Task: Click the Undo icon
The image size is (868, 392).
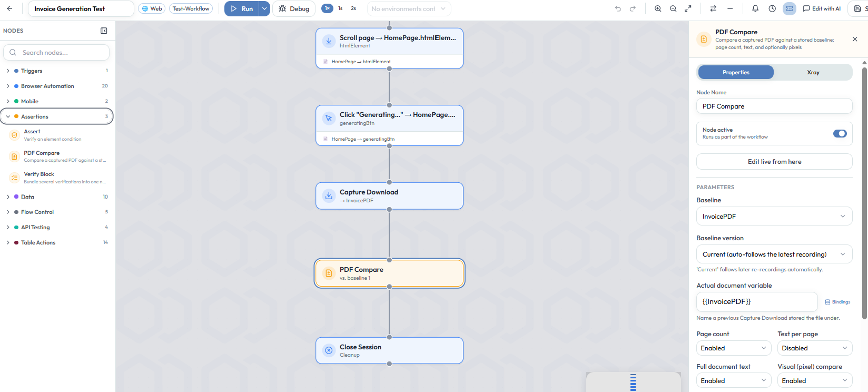Action: tap(618, 8)
